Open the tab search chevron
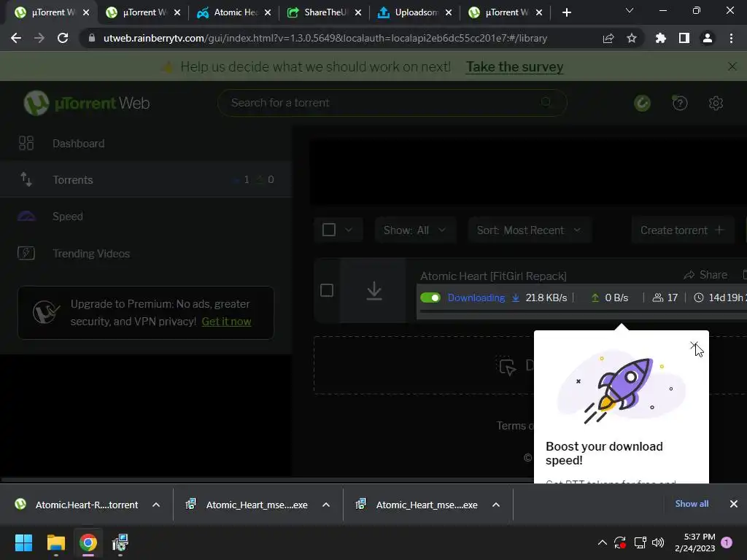The image size is (747, 560). (x=630, y=10)
